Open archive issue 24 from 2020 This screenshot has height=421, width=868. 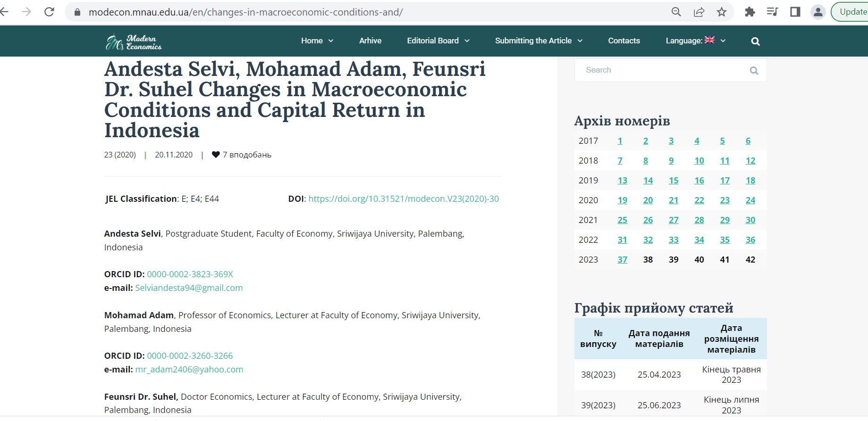click(750, 200)
